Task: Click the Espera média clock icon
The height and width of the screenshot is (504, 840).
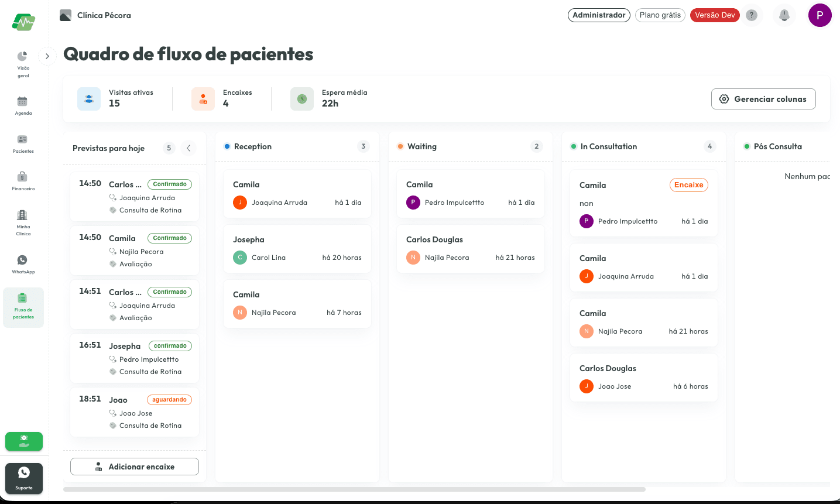Action: (302, 99)
